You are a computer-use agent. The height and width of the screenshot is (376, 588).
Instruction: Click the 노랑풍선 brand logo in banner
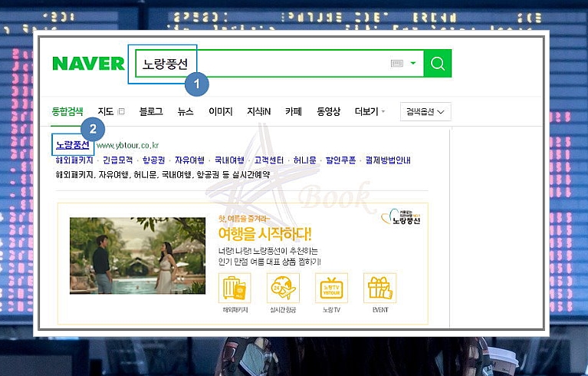(x=401, y=216)
